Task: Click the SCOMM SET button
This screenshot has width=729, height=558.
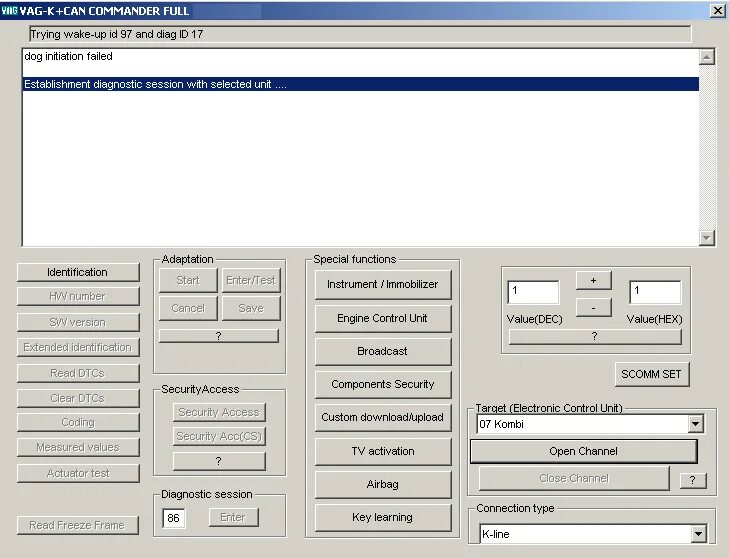Action: tap(651, 374)
